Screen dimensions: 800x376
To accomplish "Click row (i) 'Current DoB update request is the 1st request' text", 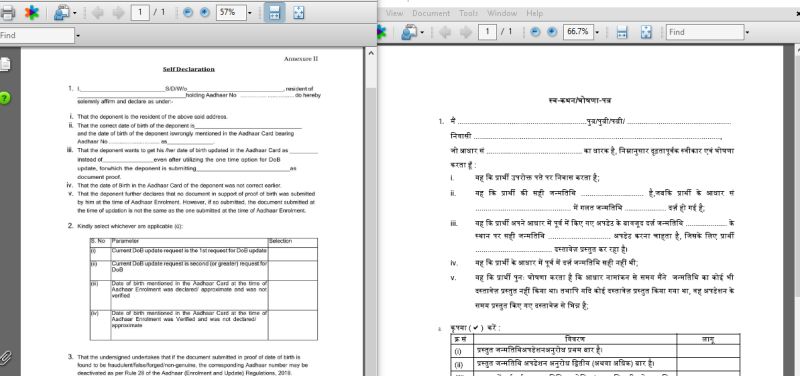I will point(189,251).
